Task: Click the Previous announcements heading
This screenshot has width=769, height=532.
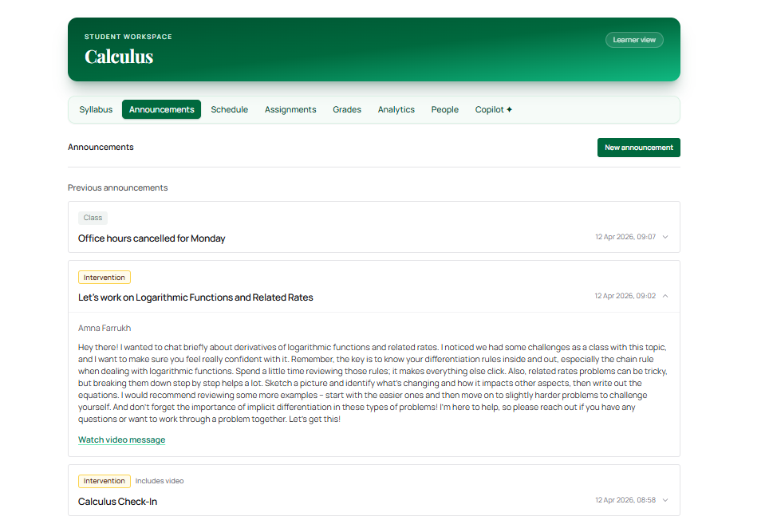Action: tap(118, 187)
